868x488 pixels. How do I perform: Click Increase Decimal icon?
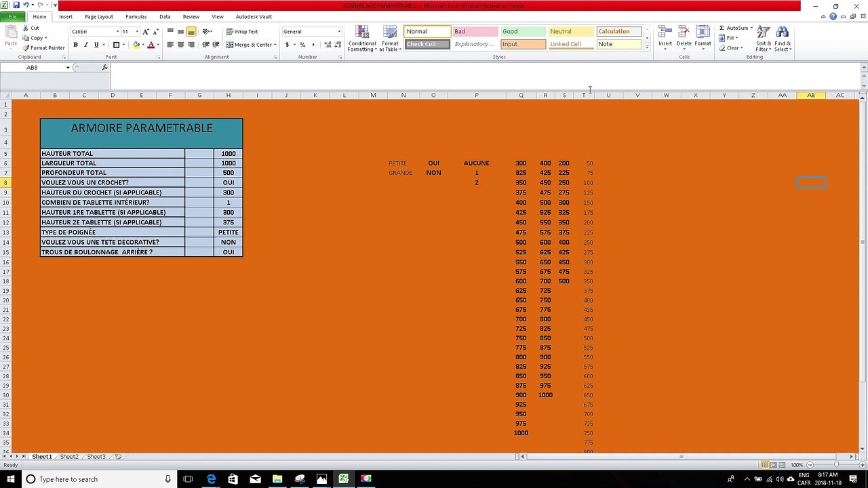(328, 45)
